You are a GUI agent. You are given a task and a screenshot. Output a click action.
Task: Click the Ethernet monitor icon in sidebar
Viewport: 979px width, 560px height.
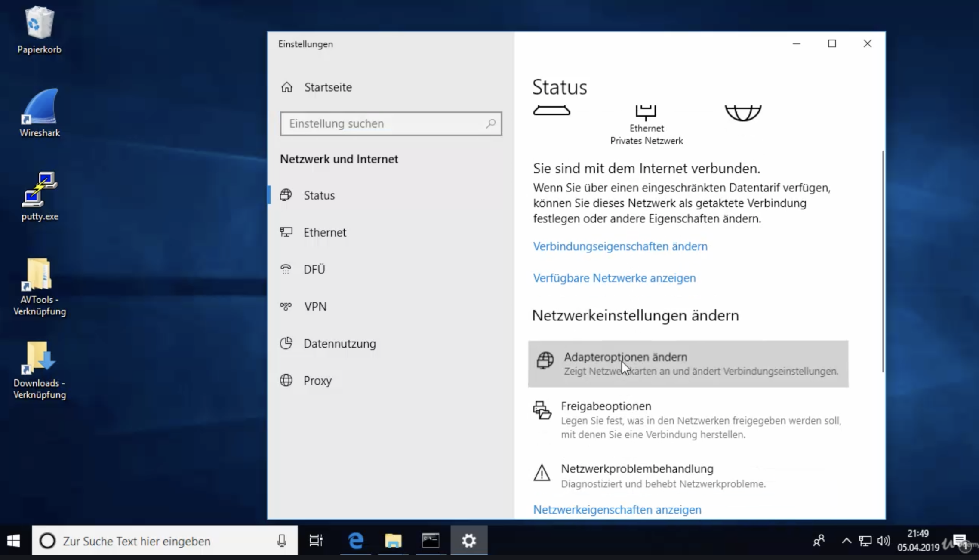(286, 232)
